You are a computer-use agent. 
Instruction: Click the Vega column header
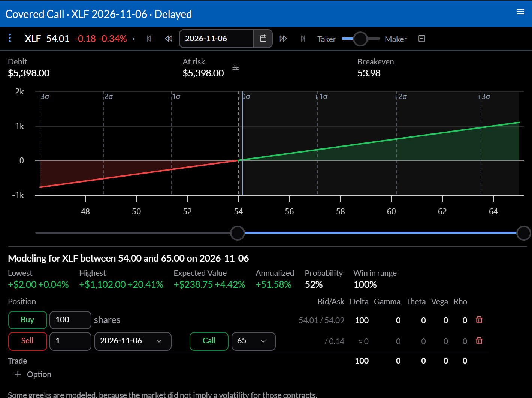coord(439,302)
